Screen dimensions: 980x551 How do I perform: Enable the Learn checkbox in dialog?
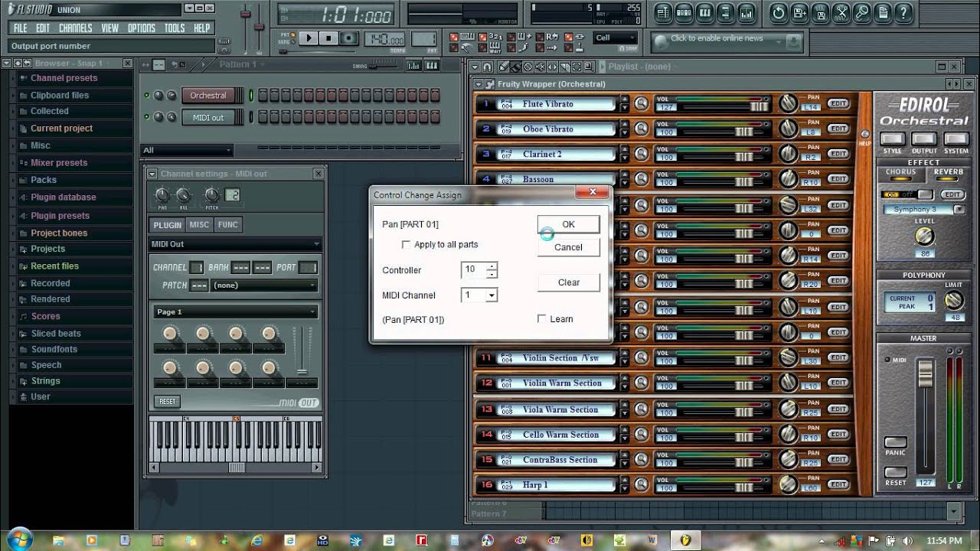pyautogui.click(x=542, y=319)
